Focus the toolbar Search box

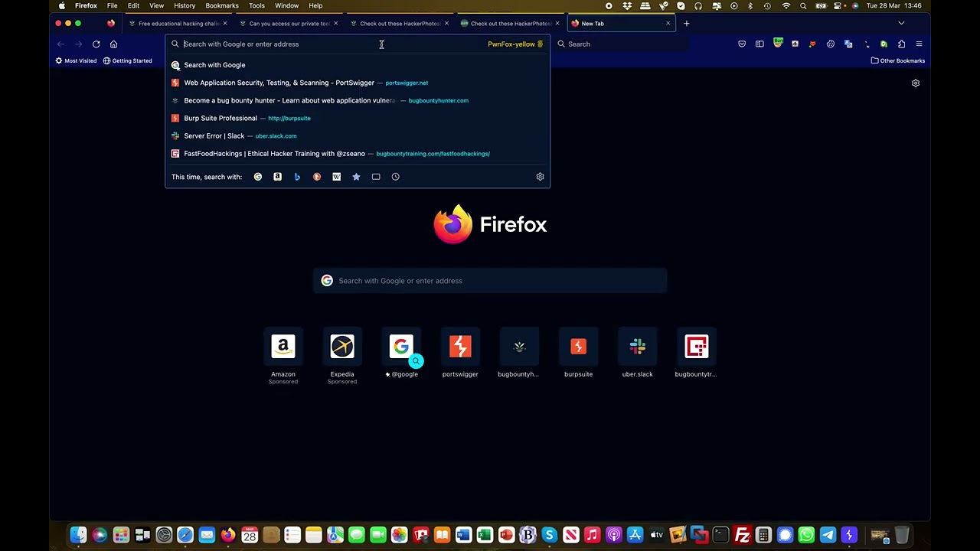[620, 44]
